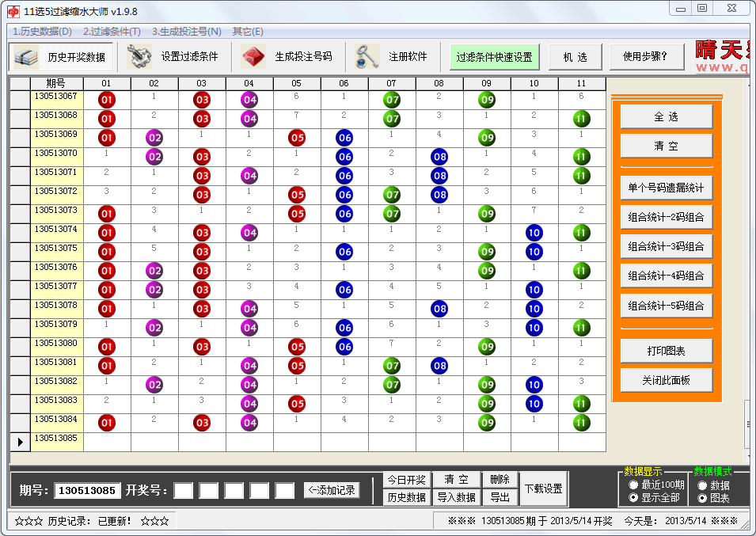Select green ball 07 in row 130513072
This screenshot has width=756, height=536.
[x=392, y=195]
